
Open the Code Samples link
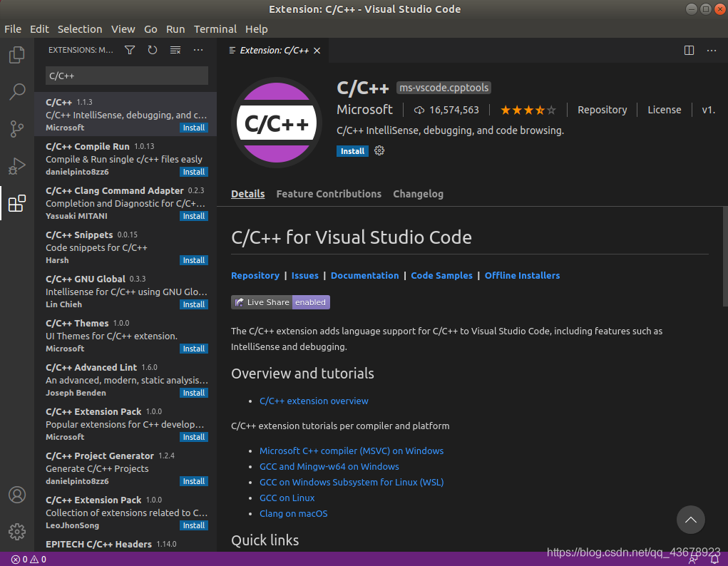pyautogui.click(x=441, y=275)
